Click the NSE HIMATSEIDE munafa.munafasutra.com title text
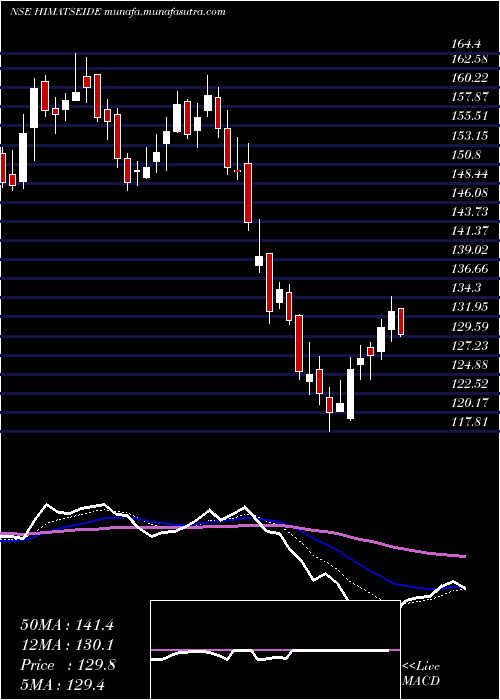The width and height of the screenshot is (500, 700). coord(117,12)
